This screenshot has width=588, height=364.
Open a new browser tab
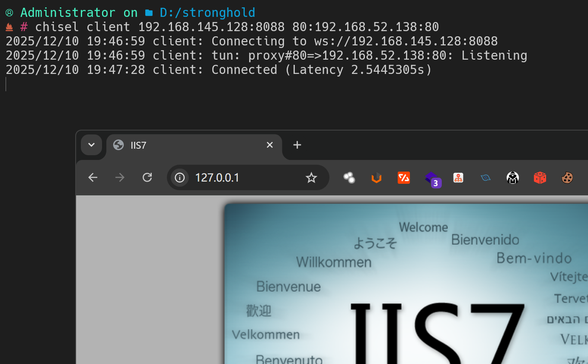pos(297,145)
